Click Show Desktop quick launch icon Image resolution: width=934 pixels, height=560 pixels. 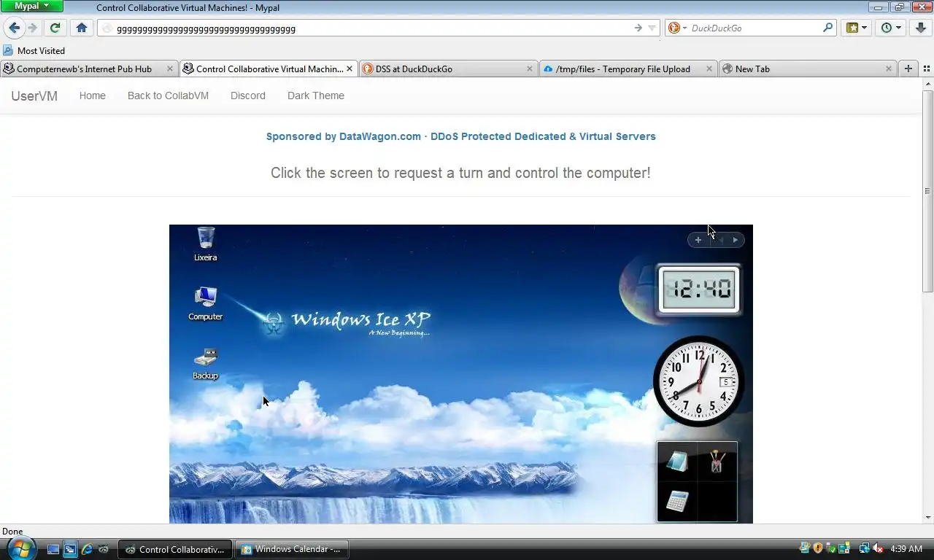[53, 549]
